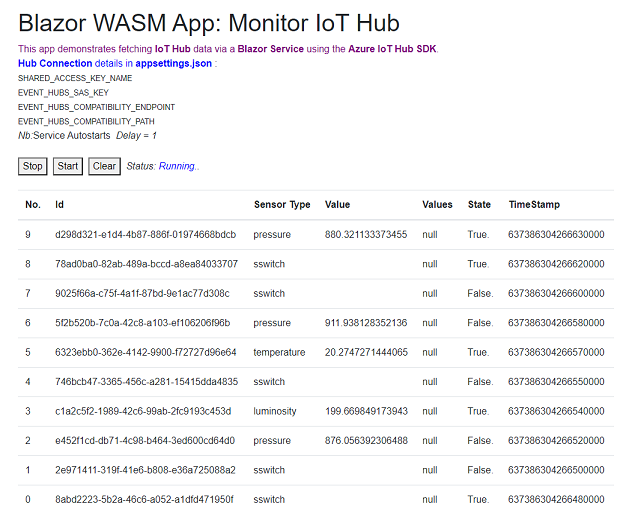The height and width of the screenshot is (507, 626).
Task: Click the Start button
Action: [x=67, y=166]
